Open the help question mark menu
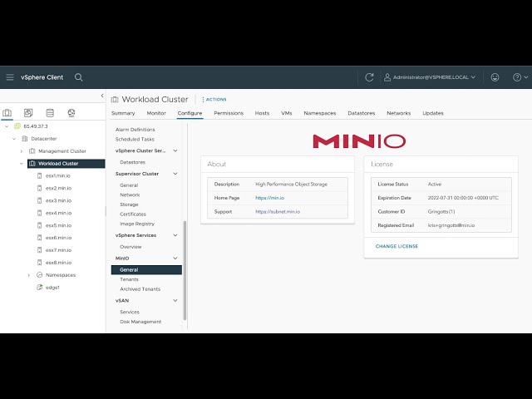 click(520, 77)
